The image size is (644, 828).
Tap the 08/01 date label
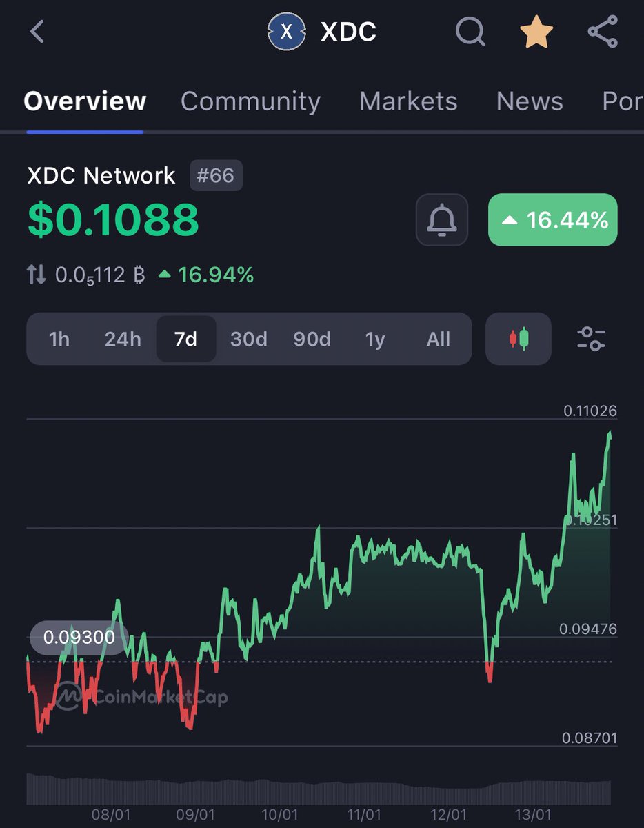click(112, 816)
